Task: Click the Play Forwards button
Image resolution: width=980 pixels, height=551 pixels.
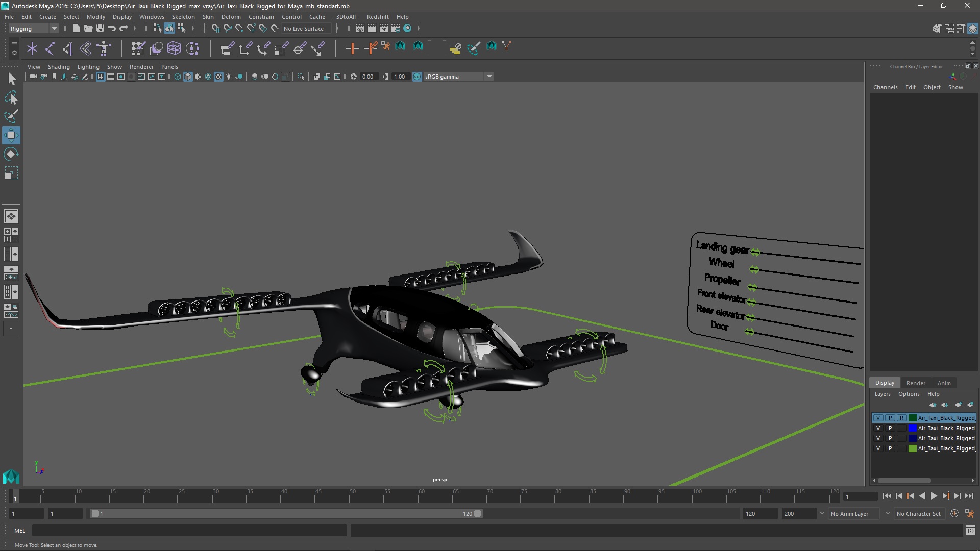Action: click(934, 496)
